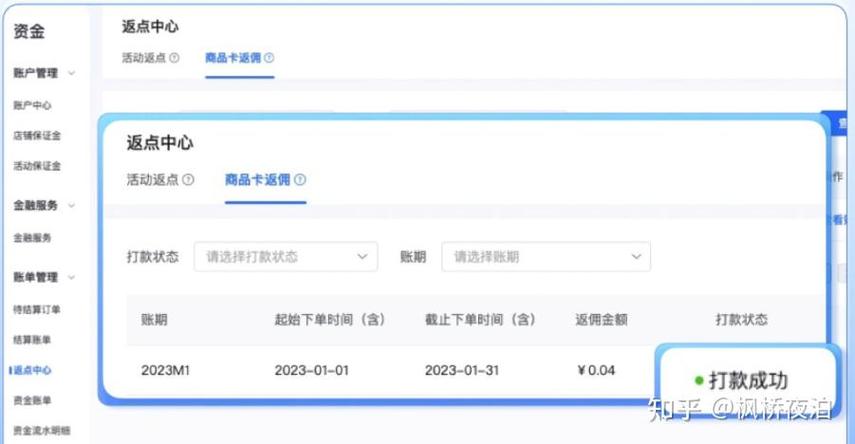Click the 2023M1 账期 cell
This screenshot has height=444, width=855.
(x=165, y=370)
